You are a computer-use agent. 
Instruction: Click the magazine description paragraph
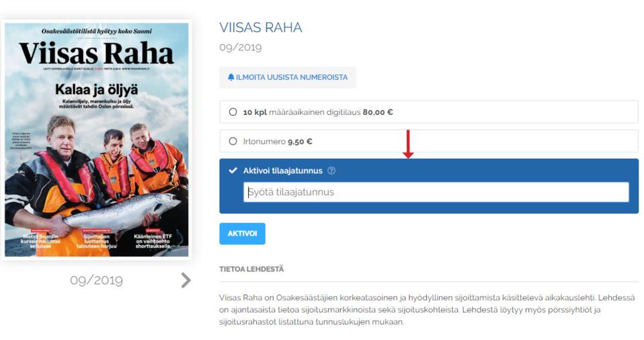(427, 310)
